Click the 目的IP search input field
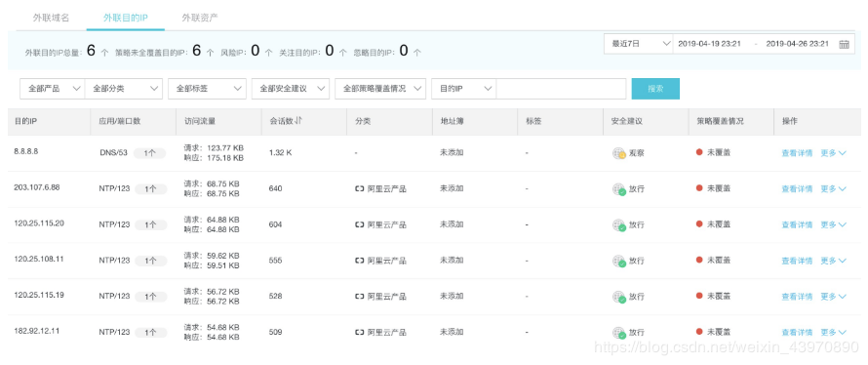 [561, 89]
